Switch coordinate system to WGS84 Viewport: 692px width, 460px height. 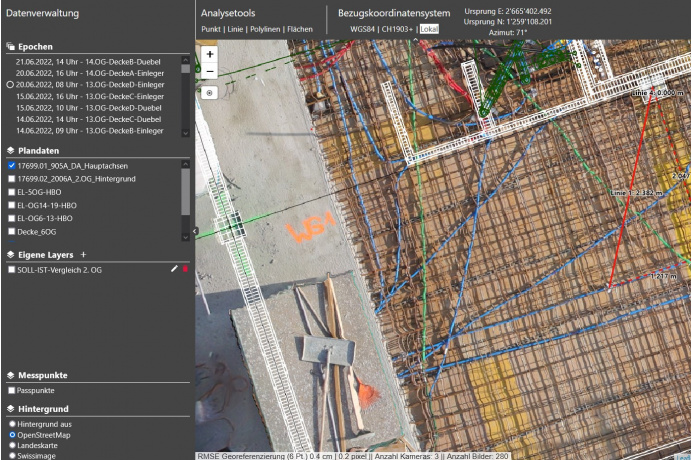pos(363,30)
